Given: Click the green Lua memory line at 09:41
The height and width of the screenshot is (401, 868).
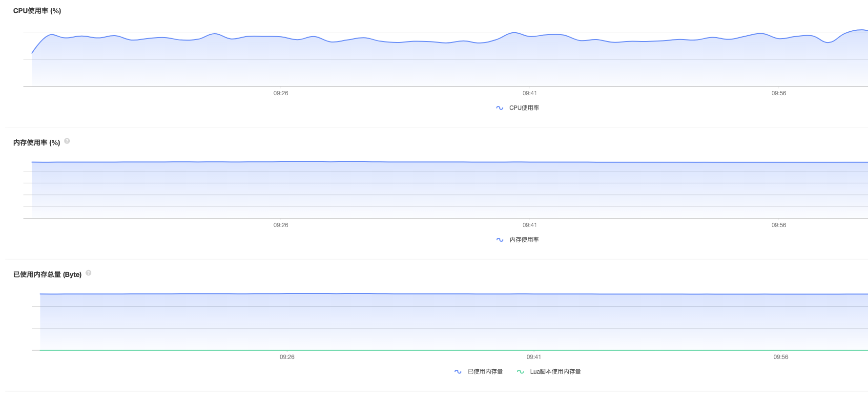Looking at the screenshot, I should tap(534, 350).
